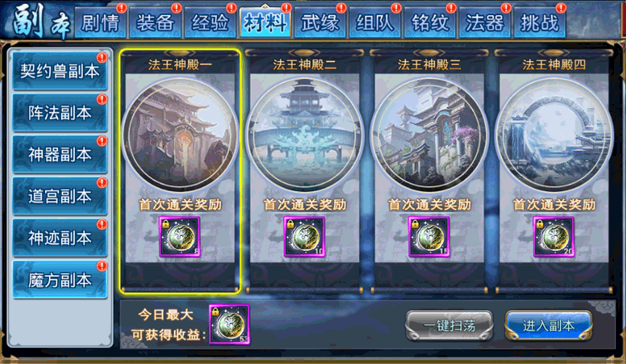Image resolution: width=626 pixels, height=364 pixels.
Task: Click the 法王神殿三 first-clear reward orb icon
Action: [429, 237]
